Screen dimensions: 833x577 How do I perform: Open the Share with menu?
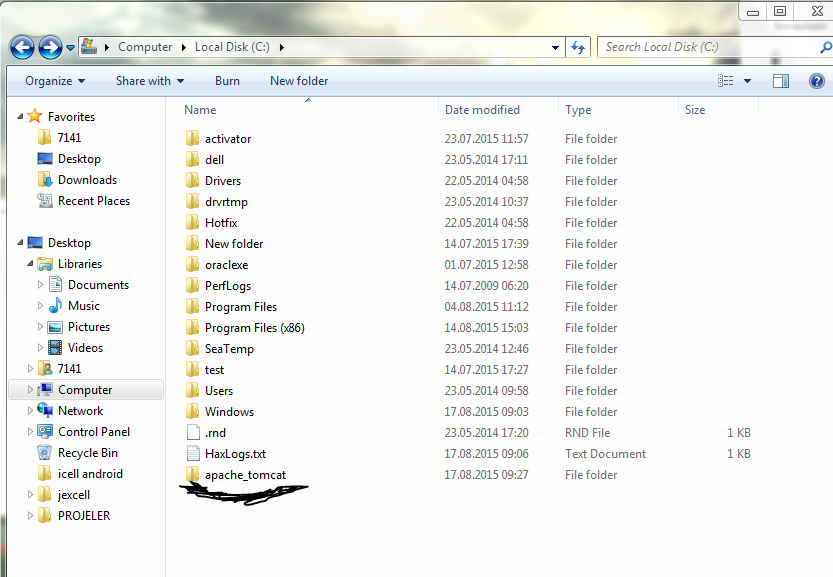(x=150, y=81)
